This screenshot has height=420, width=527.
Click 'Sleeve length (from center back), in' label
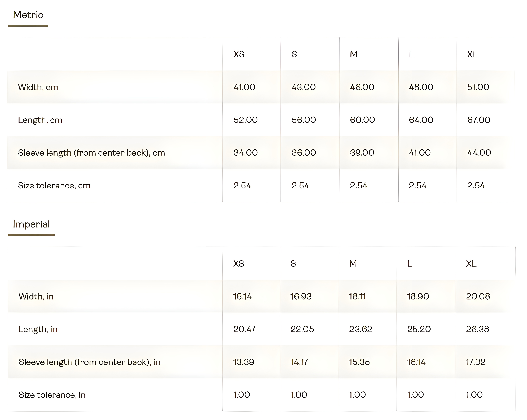pyautogui.click(x=89, y=362)
